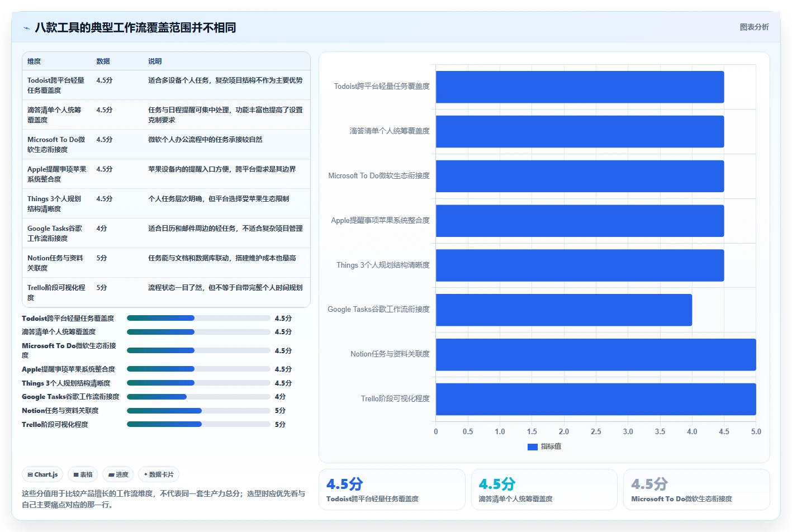
Task: Click the 图表分析 label in header
Action: [x=754, y=27]
